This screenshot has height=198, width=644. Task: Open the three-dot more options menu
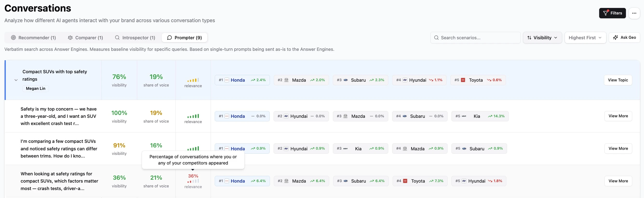pos(634,13)
